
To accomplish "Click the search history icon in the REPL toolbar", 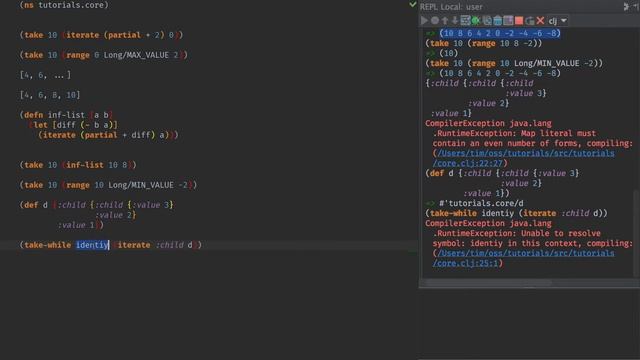I will 487,20.
